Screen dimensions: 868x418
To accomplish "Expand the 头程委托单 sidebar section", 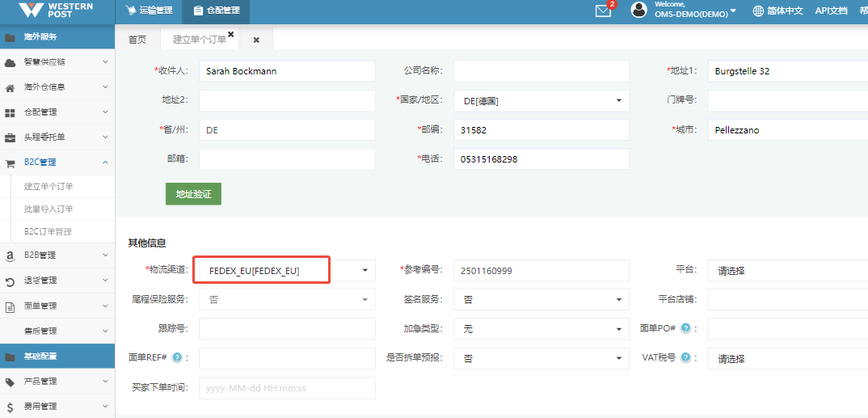I will click(x=57, y=137).
